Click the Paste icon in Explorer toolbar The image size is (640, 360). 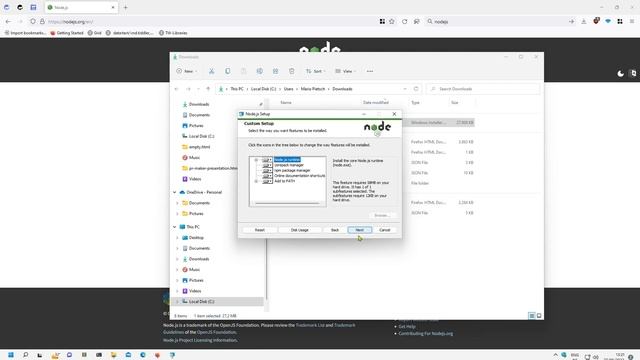point(243,71)
